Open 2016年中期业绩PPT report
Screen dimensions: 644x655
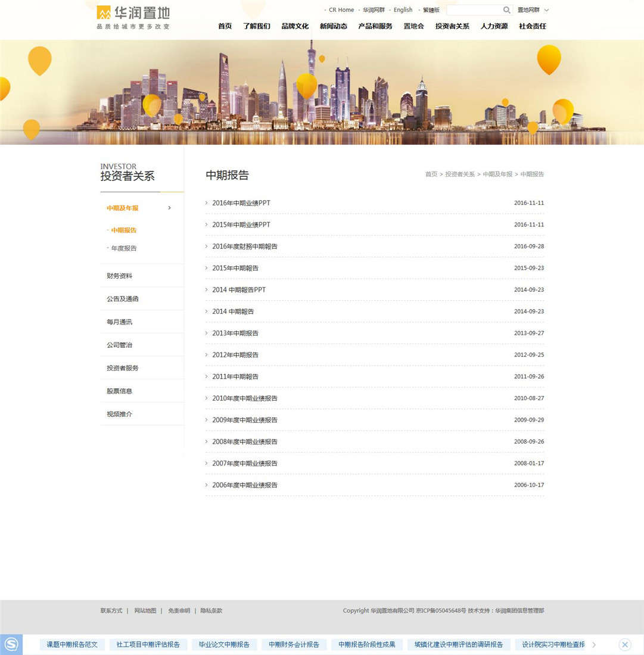pos(241,202)
